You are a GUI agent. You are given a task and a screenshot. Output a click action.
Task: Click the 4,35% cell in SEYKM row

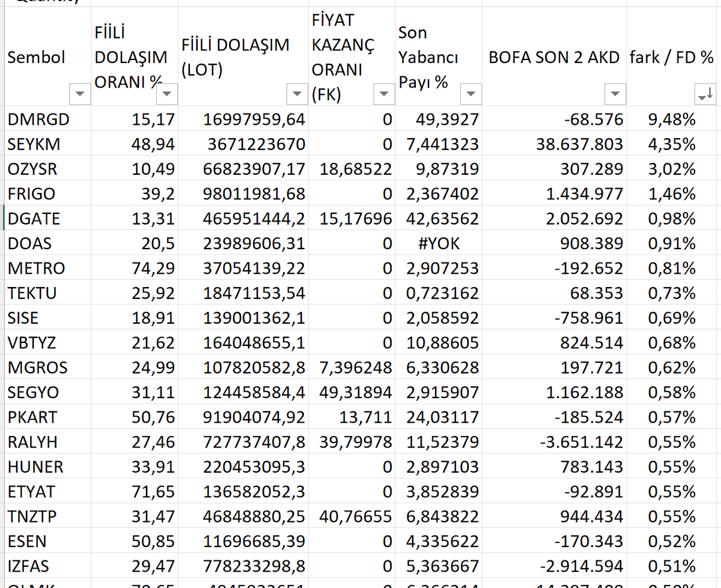click(672, 144)
